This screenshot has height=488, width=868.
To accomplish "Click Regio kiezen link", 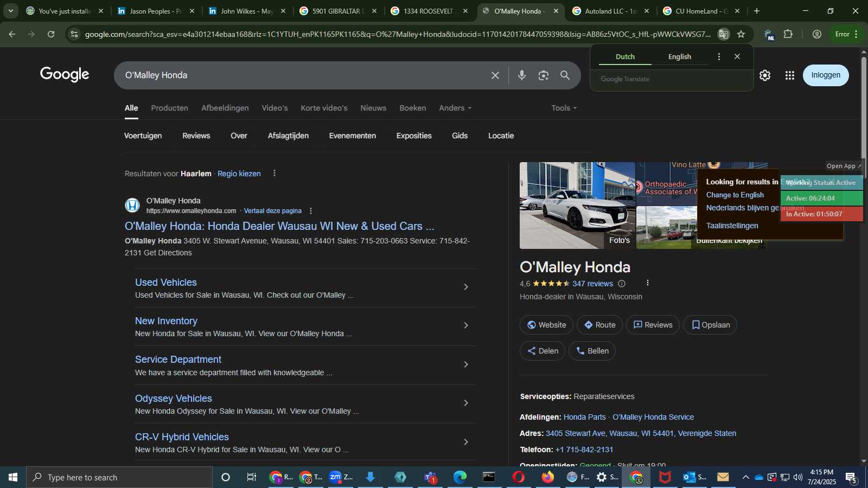I will [239, 174].
